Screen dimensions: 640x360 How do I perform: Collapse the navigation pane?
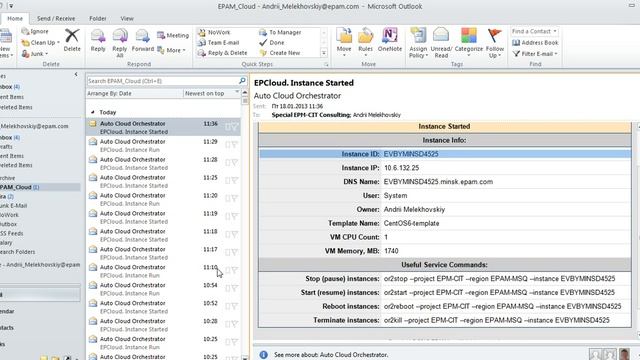click(x=76, y=75)
